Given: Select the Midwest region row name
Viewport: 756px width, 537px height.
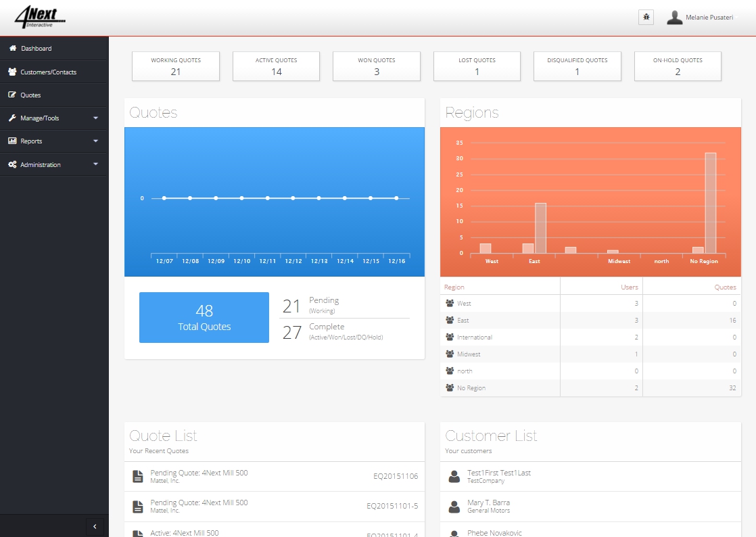Looking at the screenshot, I should coord(469,354).
